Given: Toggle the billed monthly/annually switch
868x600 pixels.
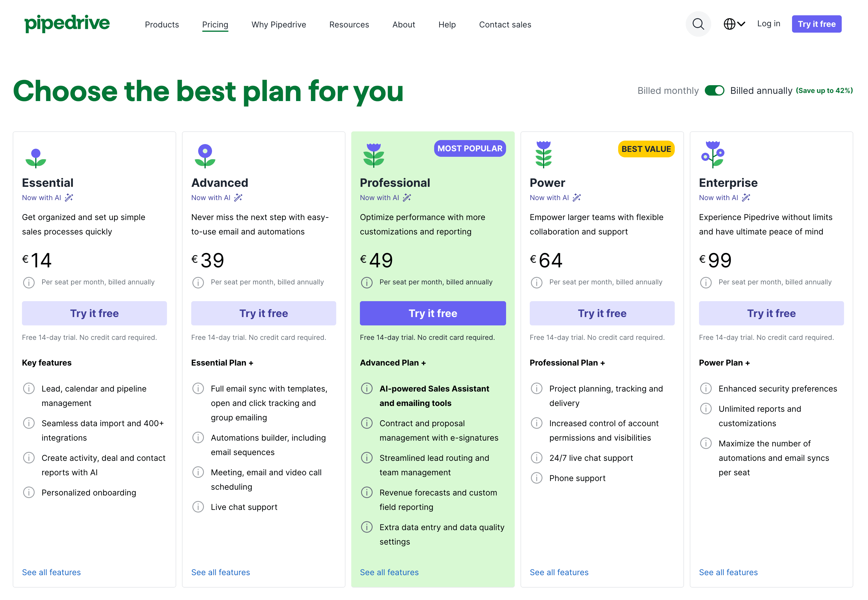Looking at the screenshot, I should 714,91.
